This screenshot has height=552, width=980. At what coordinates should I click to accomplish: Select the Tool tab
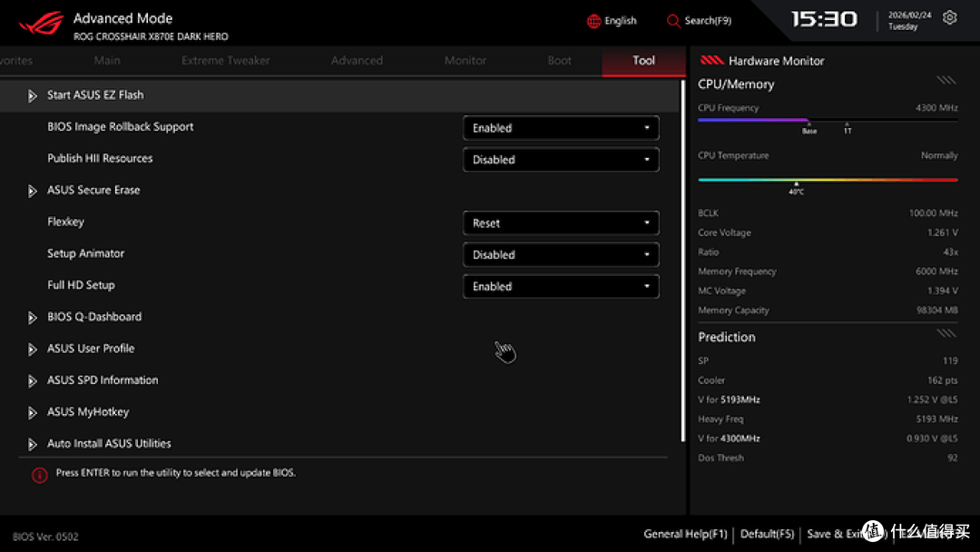(643, 61)
